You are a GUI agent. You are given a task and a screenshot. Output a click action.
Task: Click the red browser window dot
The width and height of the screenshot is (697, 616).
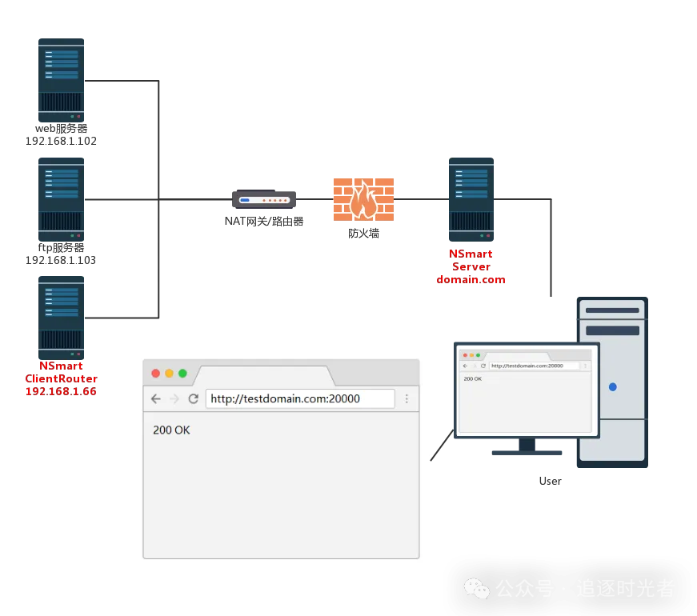click(155, 374)
